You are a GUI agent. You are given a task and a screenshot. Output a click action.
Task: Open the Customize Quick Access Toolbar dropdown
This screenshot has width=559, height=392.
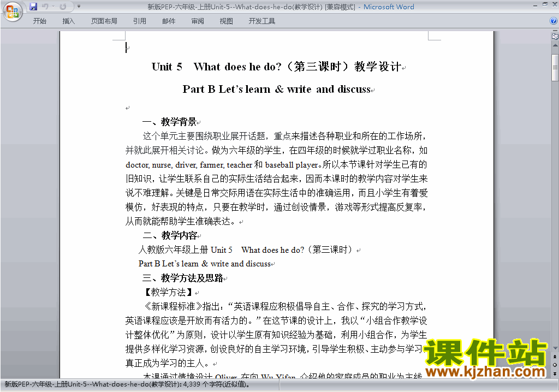tap(79, 7)
